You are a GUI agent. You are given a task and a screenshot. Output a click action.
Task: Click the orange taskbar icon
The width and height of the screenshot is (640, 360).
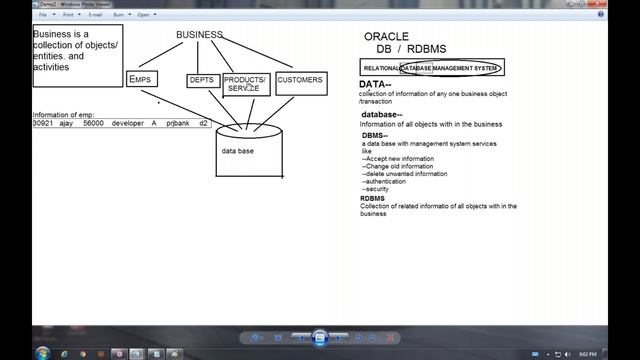[101, 354]
